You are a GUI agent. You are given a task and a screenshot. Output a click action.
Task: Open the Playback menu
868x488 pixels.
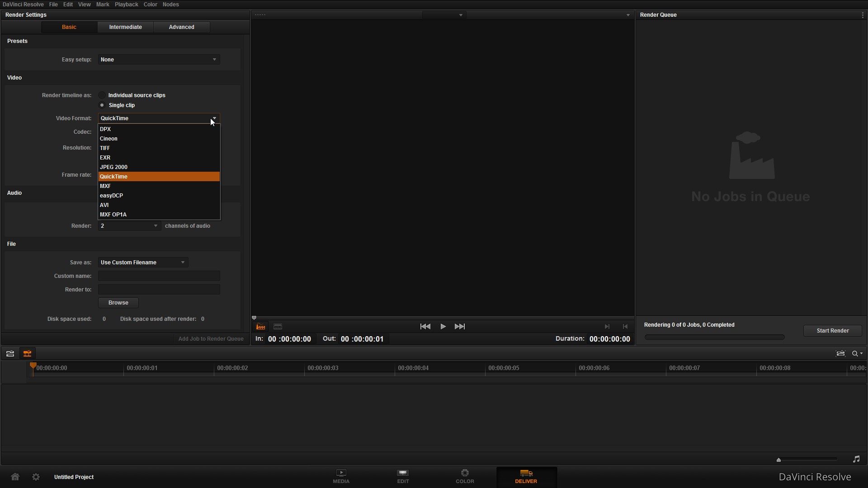126,5
